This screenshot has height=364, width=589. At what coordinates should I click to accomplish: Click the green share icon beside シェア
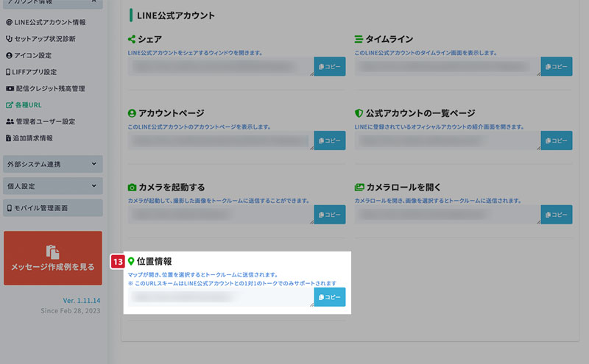132,39
